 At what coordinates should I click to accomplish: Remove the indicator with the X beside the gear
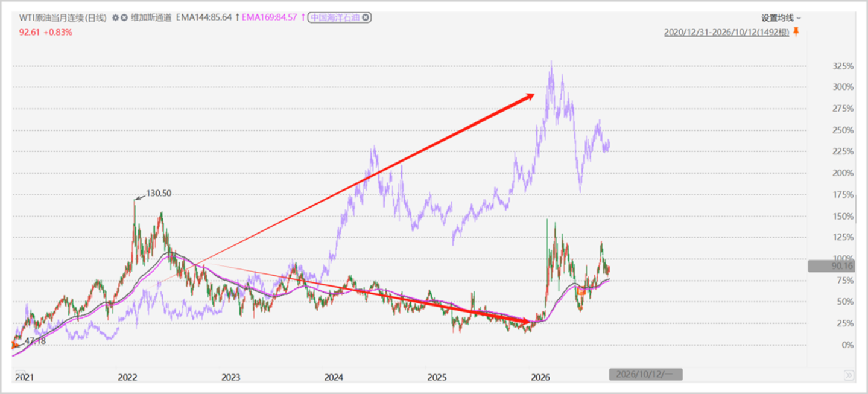point(124,18)
